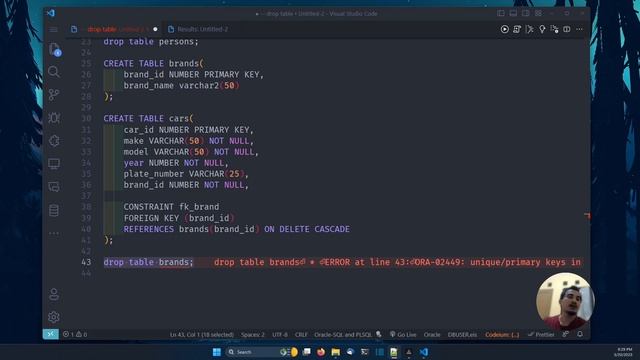The image size is (640, 360).
Task: Open notifications bell in status bar
Action: tap(580, 334)
